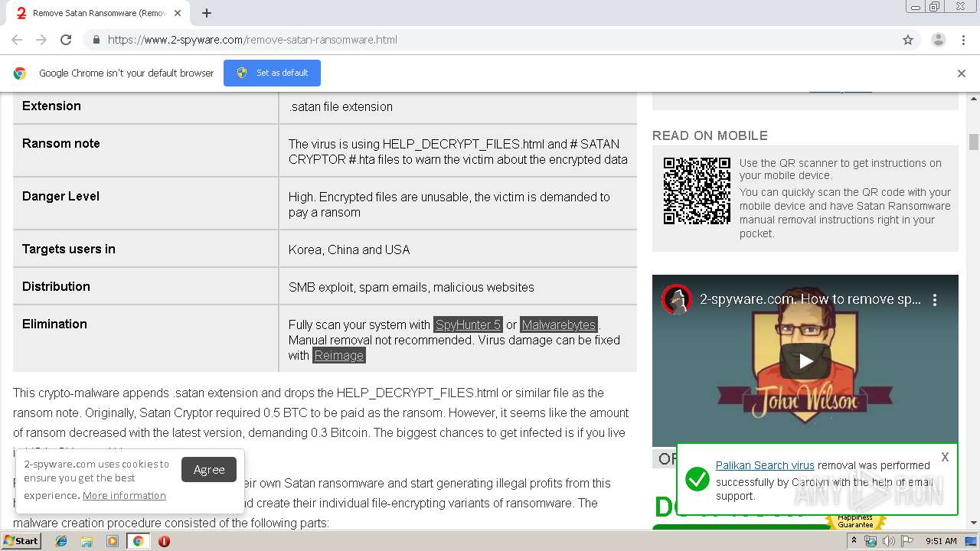The height and width of the screenshot is (551, 980).
Task: Bookmark this page with star icon
Action: click(x=908, y=40)
